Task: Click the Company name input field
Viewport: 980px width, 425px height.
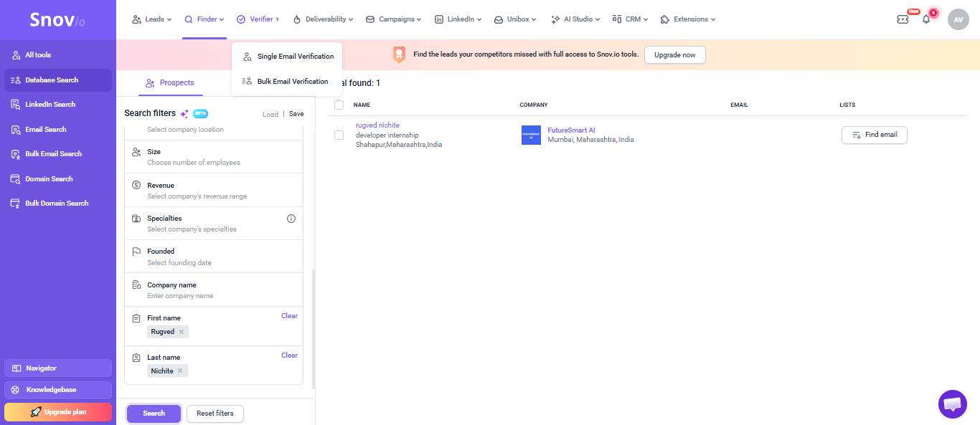Action: point(214,290)
